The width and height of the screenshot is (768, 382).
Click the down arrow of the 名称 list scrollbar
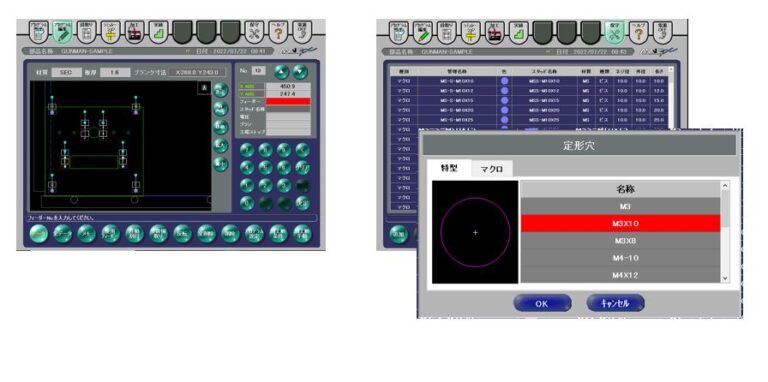pos(725,278)
